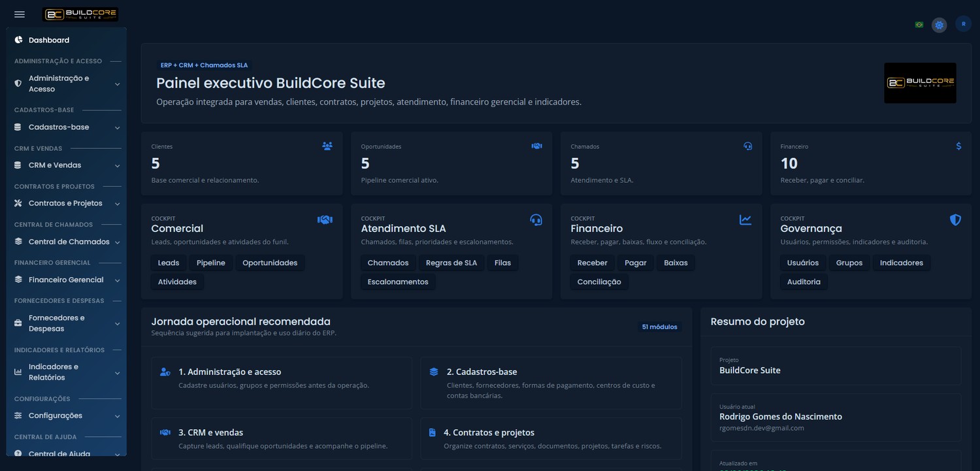This screenshot has height=471, width=980.
Task: Click the users icon on Clientes card
Action: click(327, 146)
